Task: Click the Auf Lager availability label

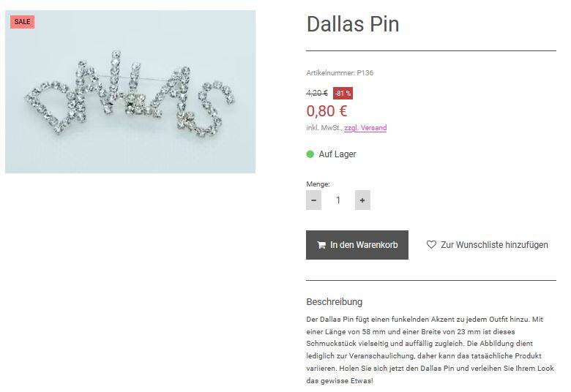Action: 337,154
